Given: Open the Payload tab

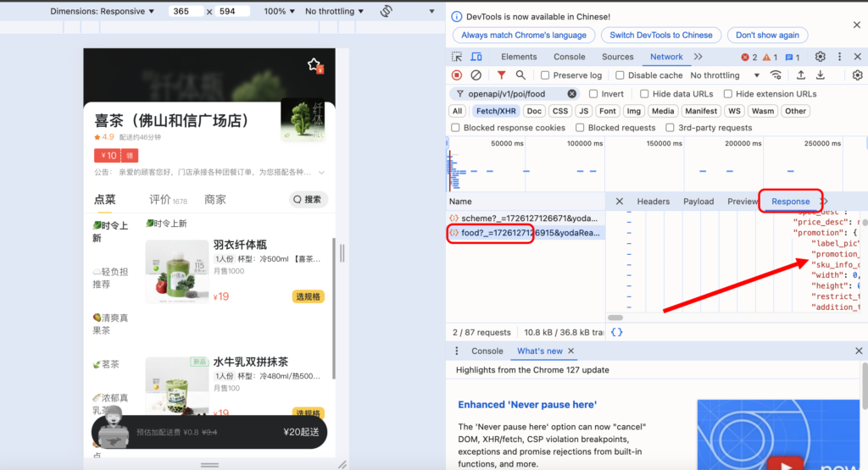Looking at the screenshot, I should click(x=698, y=202).
